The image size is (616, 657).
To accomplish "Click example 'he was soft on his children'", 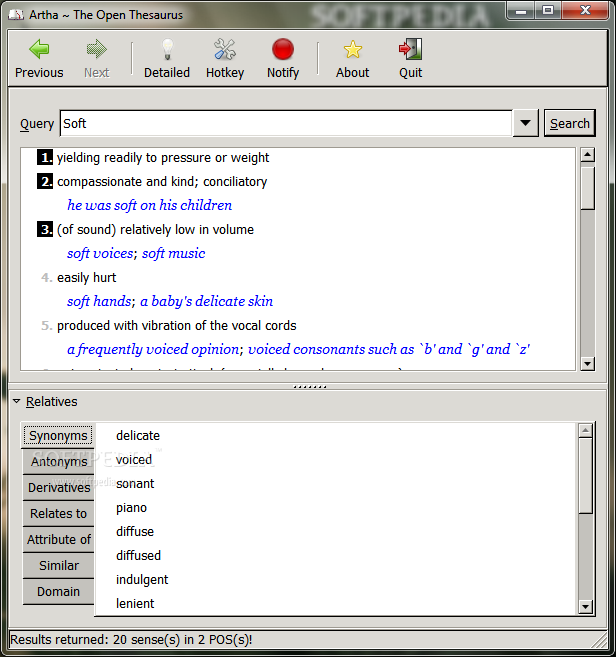I will click(150, 205).
